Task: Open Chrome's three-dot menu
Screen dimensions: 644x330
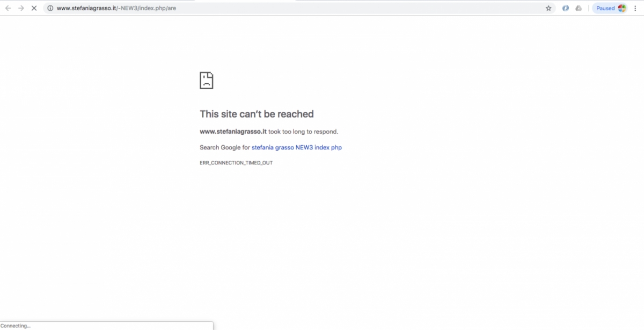Action: pos(635,8)
